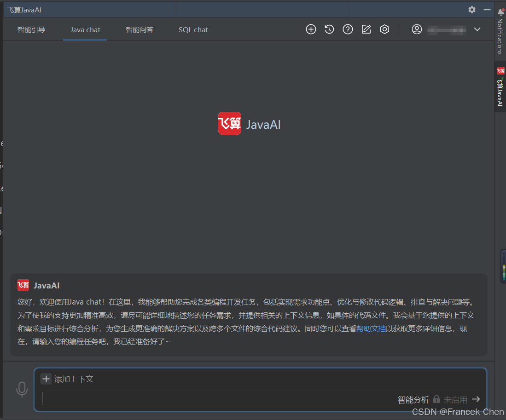Viewport: 506px width, 420px height.
Task: Open the gear settings in title bar
Action: (472, 10)
